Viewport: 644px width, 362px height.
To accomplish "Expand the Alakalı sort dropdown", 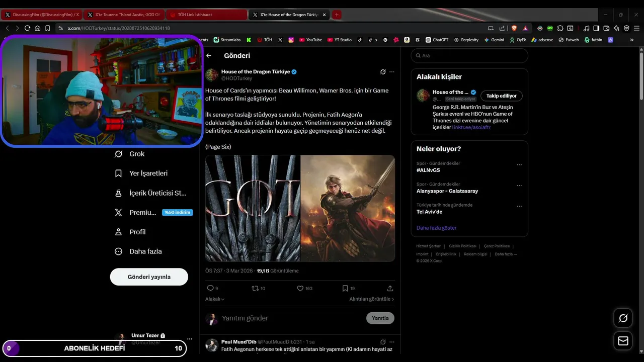I will (215, 299).
